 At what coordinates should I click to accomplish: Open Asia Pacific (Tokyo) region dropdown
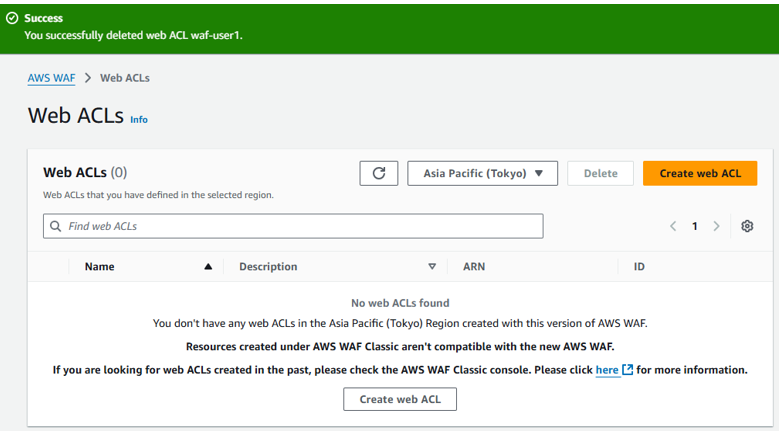pos(482,173)
